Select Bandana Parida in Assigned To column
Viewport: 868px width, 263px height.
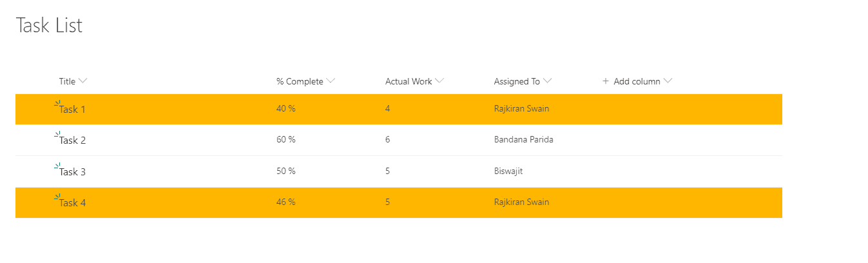point(523,139)
